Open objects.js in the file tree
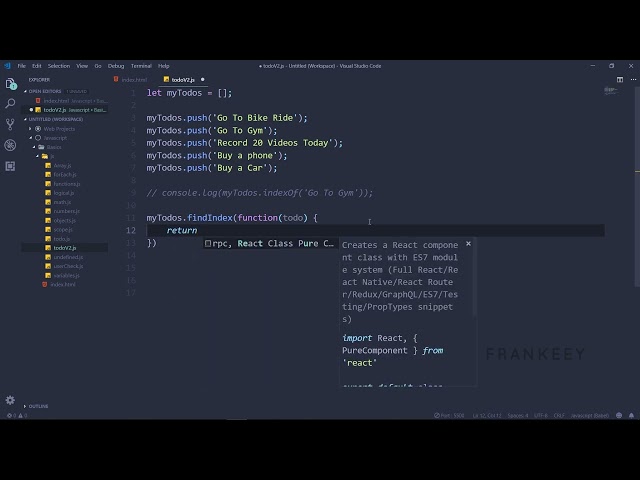The width and height of the screenshot is (640, 480). click(x=64, y=220)
